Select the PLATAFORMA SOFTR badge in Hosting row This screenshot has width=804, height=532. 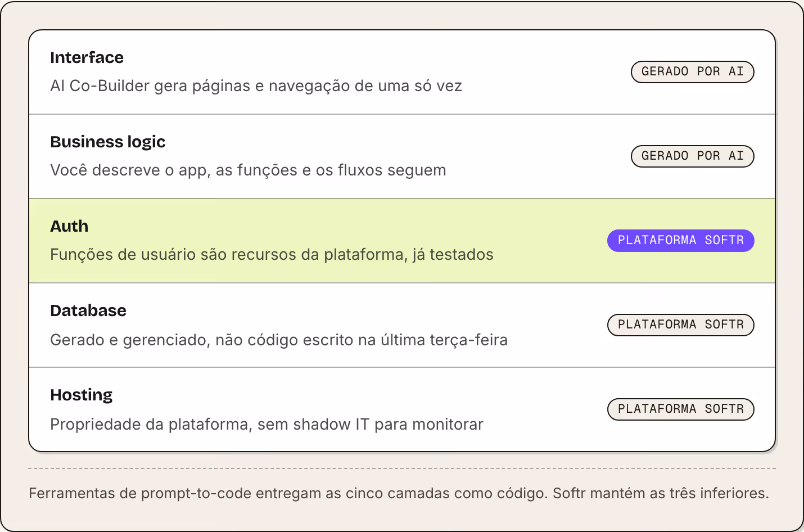(x=681, y=409)
